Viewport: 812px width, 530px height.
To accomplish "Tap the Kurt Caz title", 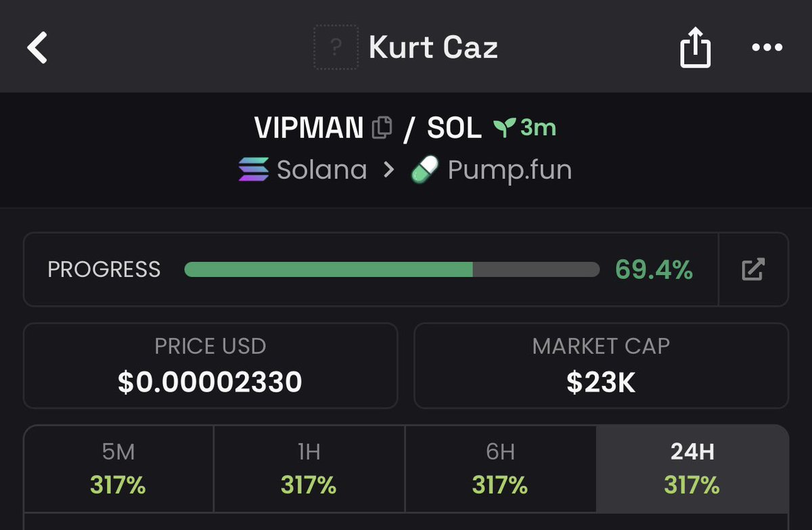I will coord(433,48).
